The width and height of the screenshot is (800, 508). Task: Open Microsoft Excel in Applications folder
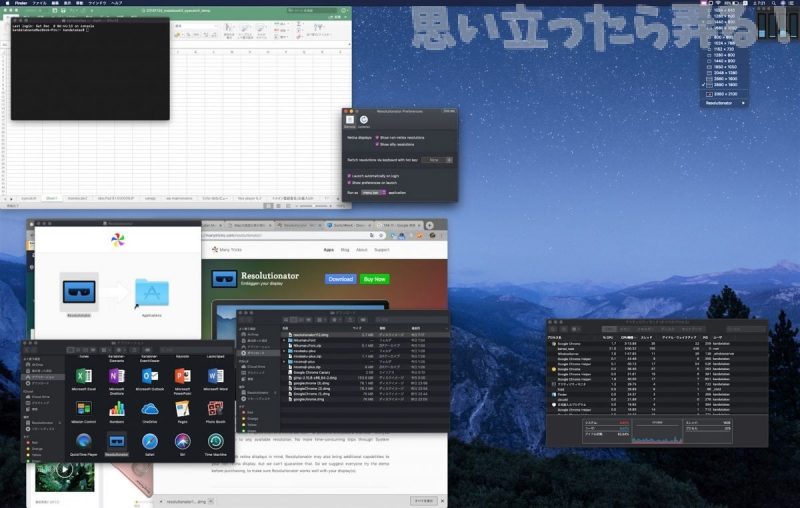pos(84,376)
